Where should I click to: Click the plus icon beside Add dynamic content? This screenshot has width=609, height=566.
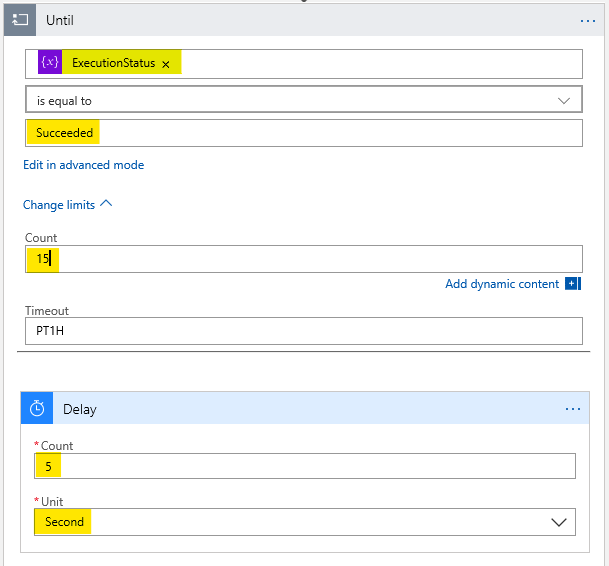(573, 284)
